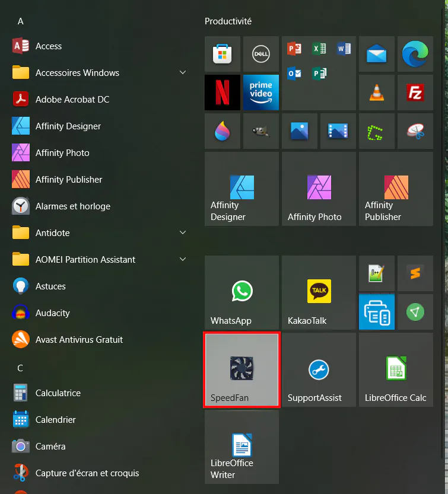Open Outlook from the Office tile group

[x=294, y=74]
